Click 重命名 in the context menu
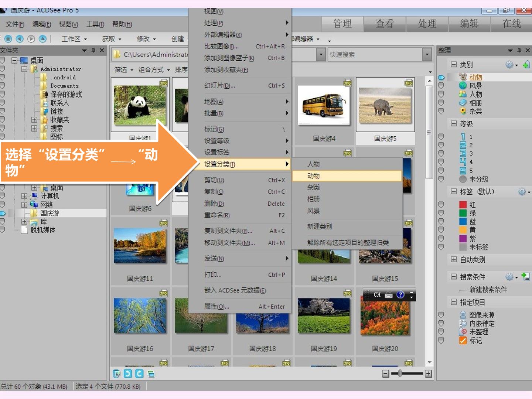The height and width of the screenshot is (399, 532). (240, 215)
